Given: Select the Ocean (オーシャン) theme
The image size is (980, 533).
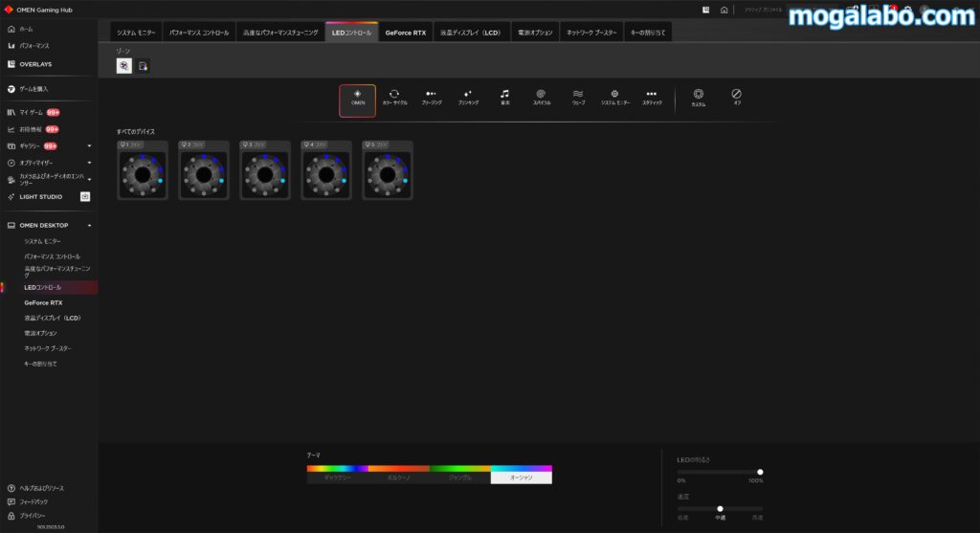Looking at the screenshot, I should (x=522, y=475).
